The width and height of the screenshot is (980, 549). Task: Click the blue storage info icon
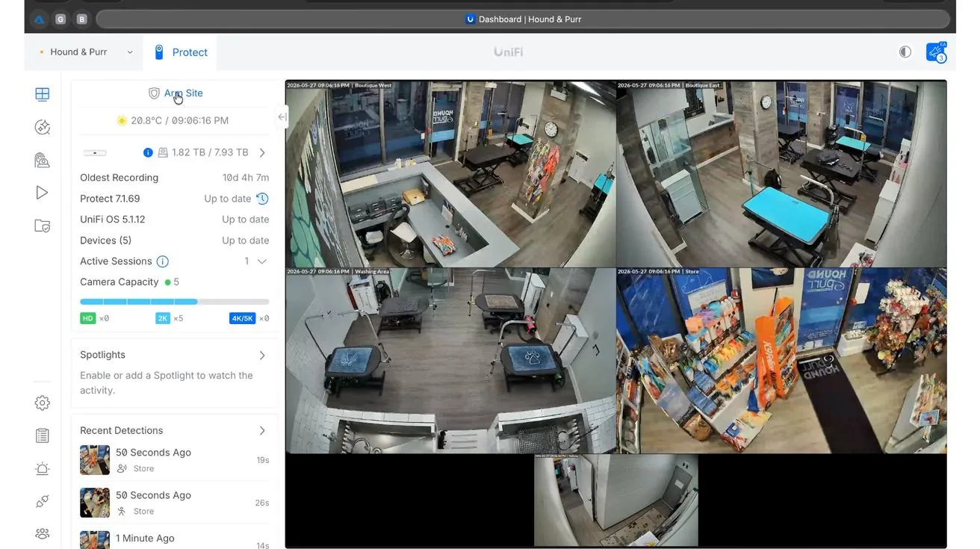pyautogui.click(x=148, y=152)
